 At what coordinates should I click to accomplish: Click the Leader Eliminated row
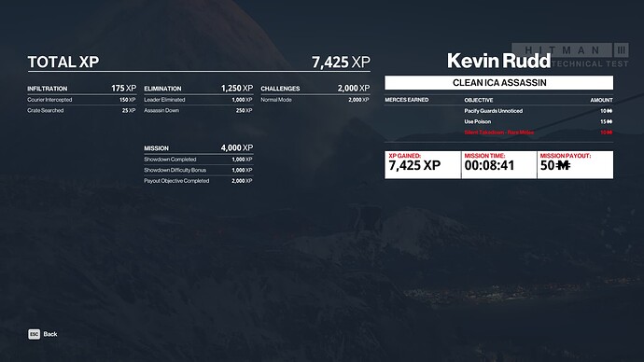pos(199,100)
